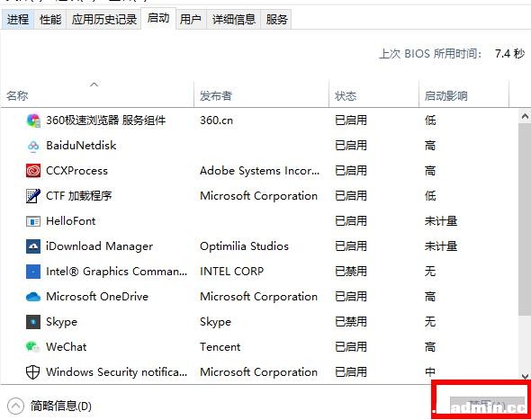Click the scrollbar down arrow
Image resolution: width=531 pixels, height=420 pixels.
coord(525,376)
